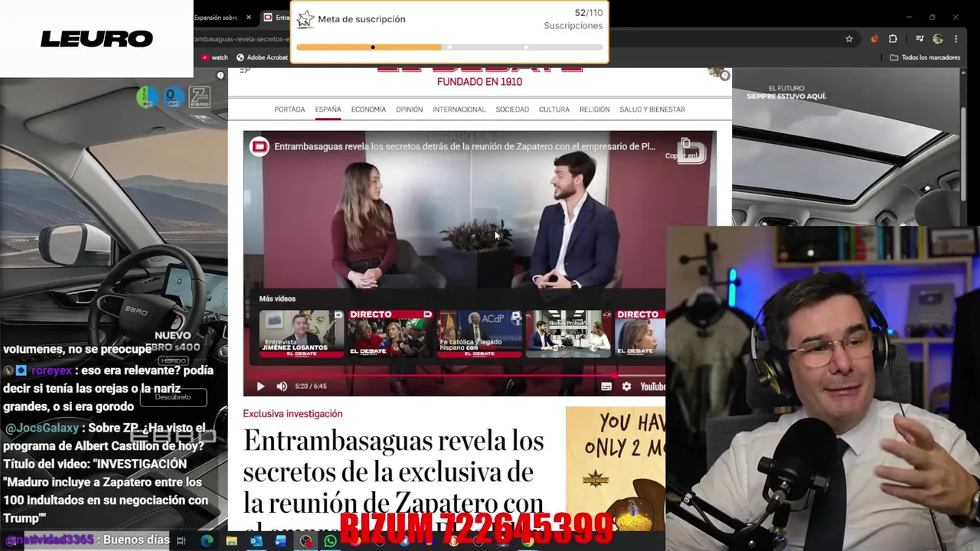This screenshot has height=551, width=980.
Task: Toggle subtitles on the video player
Action: pos(606,386)
